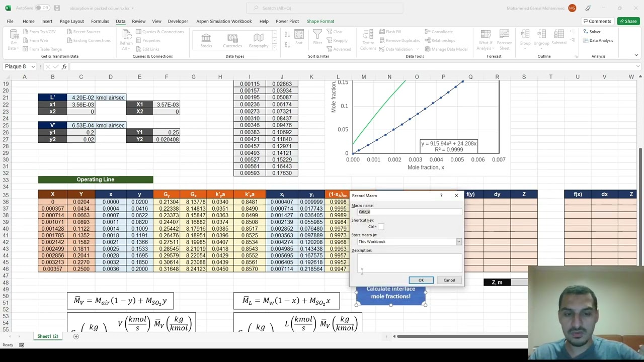Click the From Web import icon
The height and width of the screenshot is (362, 644).
tap(26, 40)
